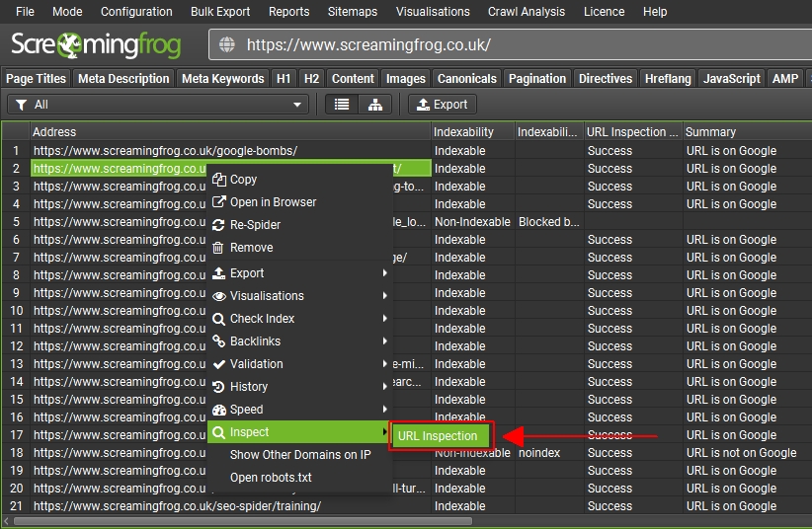Click the URL address input field

[510, 44]
